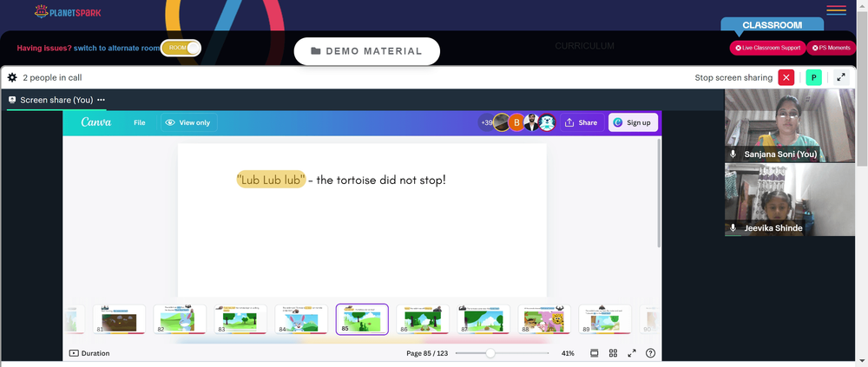
Task: Click the 41% zoom level
Action: (568, 353)
